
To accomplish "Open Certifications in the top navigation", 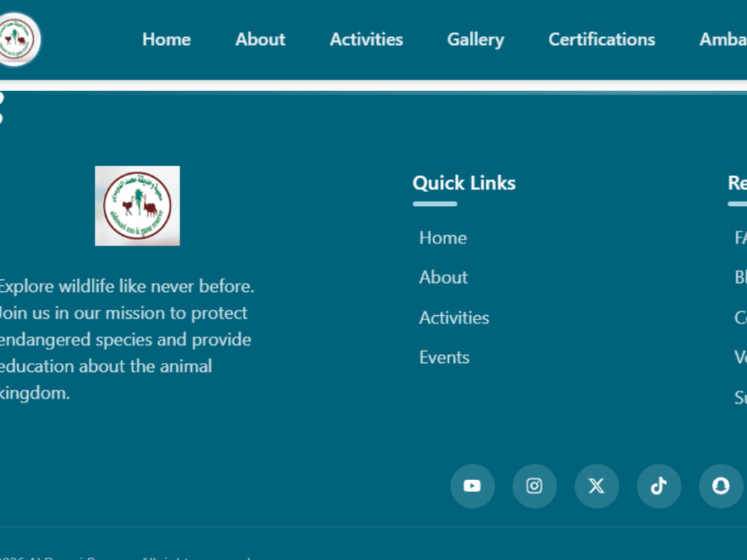I will [601, 40].
